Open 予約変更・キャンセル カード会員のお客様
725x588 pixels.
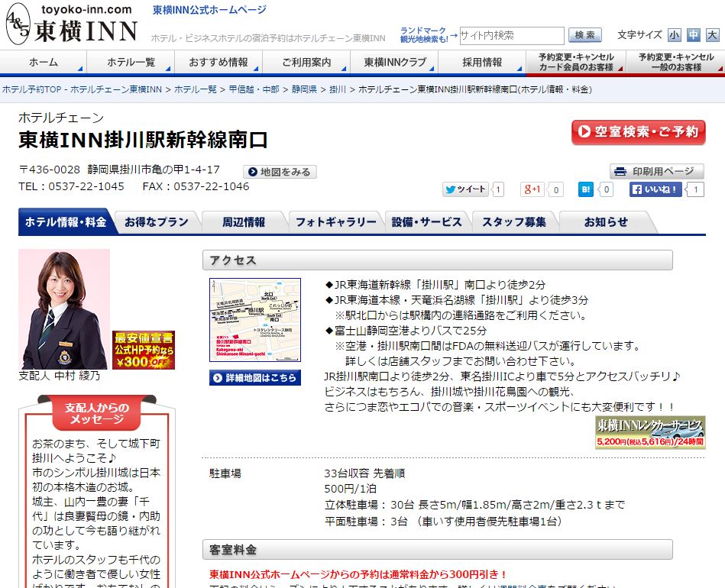[x=576, y=63]
